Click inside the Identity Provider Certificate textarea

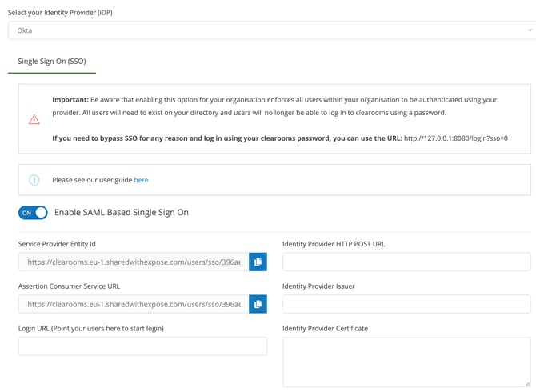pyautogui.click(x=406, y=362)
